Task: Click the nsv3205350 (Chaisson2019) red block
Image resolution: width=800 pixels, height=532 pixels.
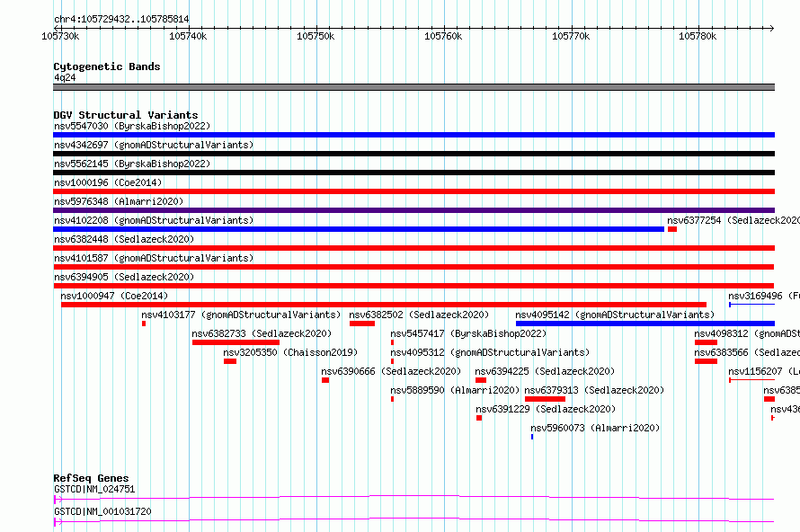Action: point(230,361)
